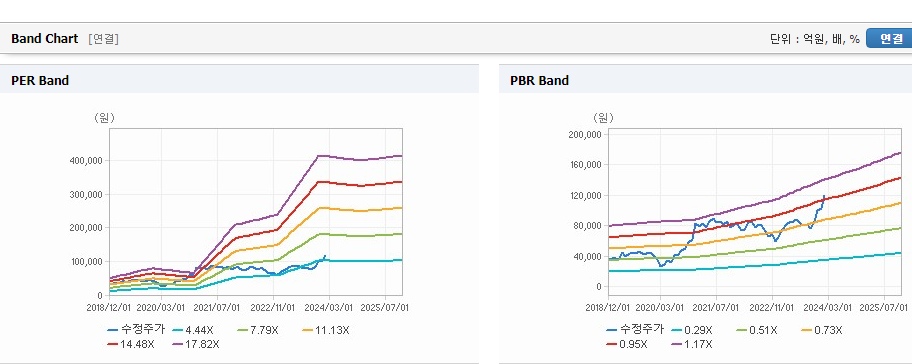This screenshot has height=364, width=912.
Task: Toggle 0.29X legend series in PBR chart
Action: click(x=692, y=330)
